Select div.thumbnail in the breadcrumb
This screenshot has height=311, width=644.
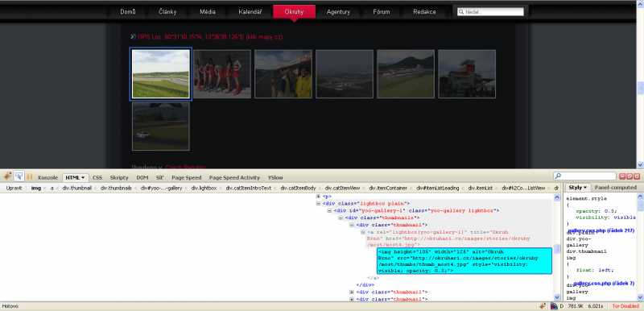76,188
